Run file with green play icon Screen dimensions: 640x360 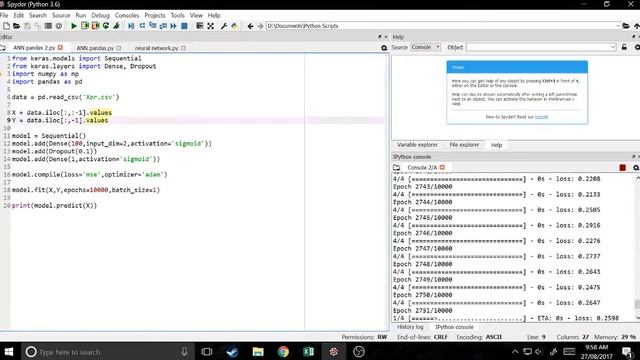(74, 26)
